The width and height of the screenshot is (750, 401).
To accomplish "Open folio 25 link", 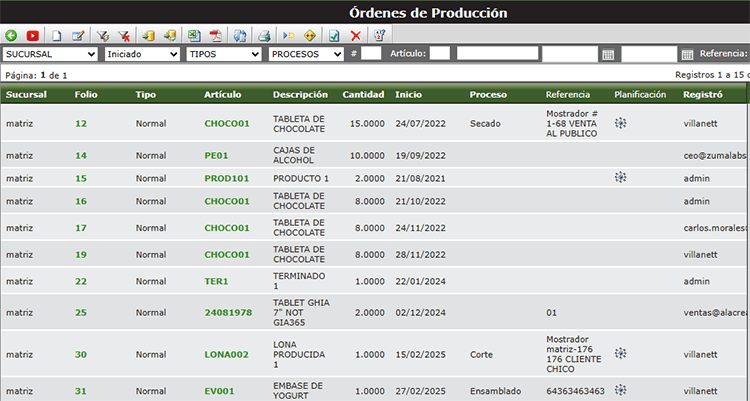I will pos(81,312).
